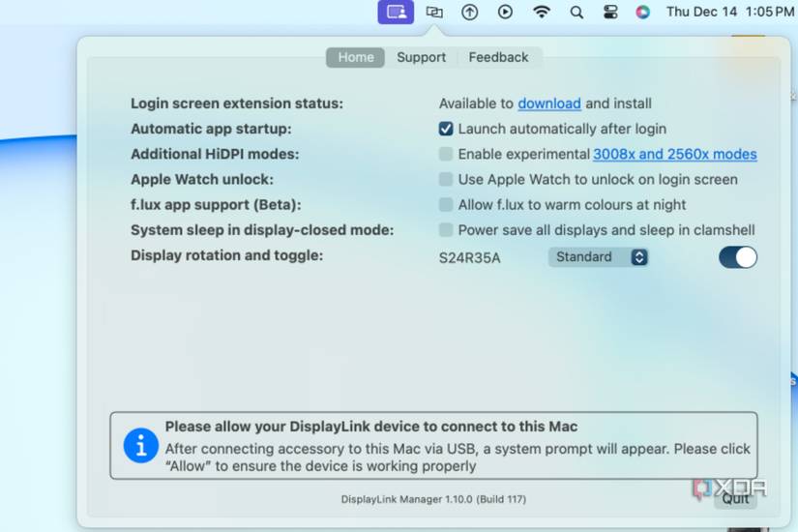Viewport: 798px width, 532px height.
Task: Switch to the Home tab
Action: [356, 57]
